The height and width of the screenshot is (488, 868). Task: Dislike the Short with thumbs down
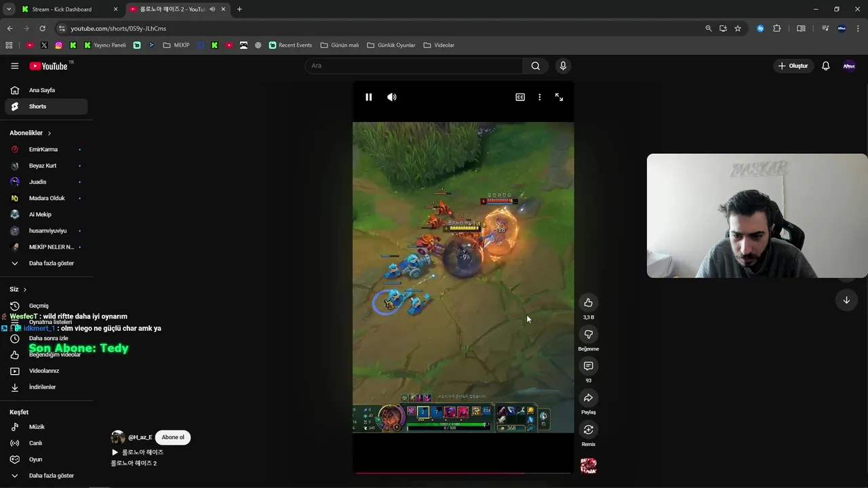tap(589, 334)
